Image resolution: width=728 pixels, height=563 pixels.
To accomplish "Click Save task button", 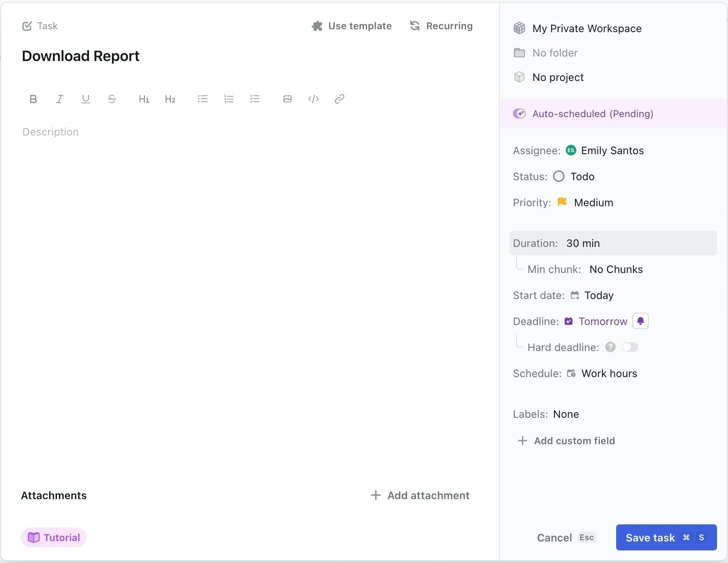I will click(666, 537).
